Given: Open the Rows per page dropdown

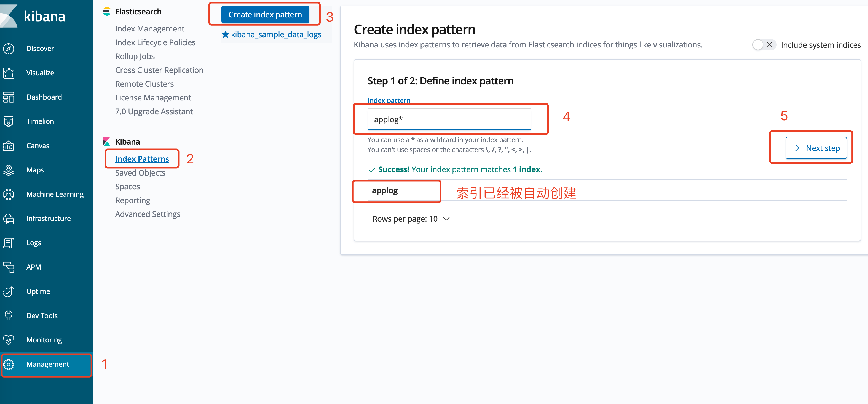Looking at the screenshot, I should (411, 219).
